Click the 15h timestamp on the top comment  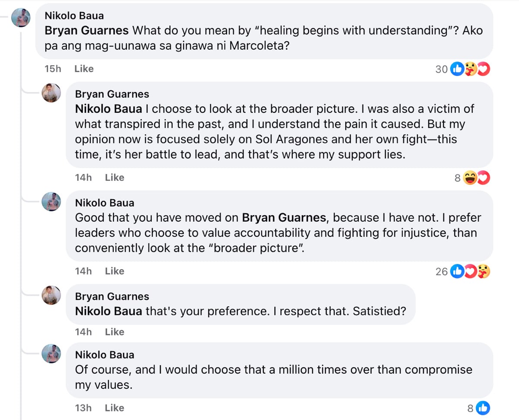pyautogui.click(x=53, y=69)
